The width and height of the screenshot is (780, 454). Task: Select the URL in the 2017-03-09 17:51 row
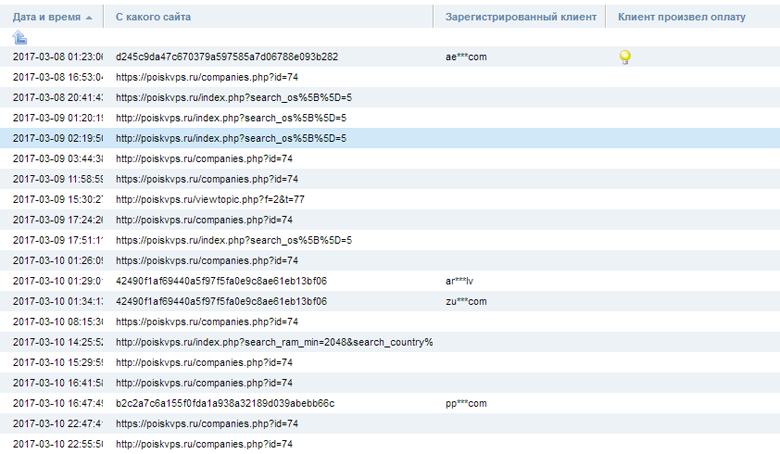(234, 240)
